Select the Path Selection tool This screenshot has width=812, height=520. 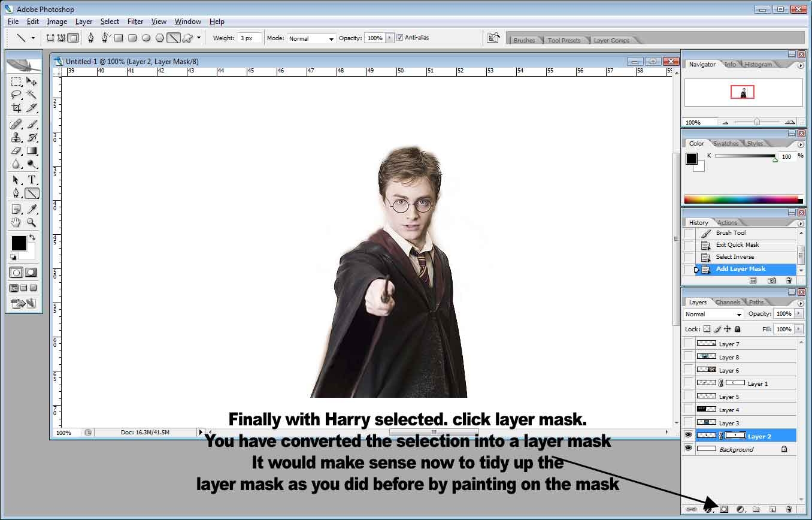tap(17, 180)
